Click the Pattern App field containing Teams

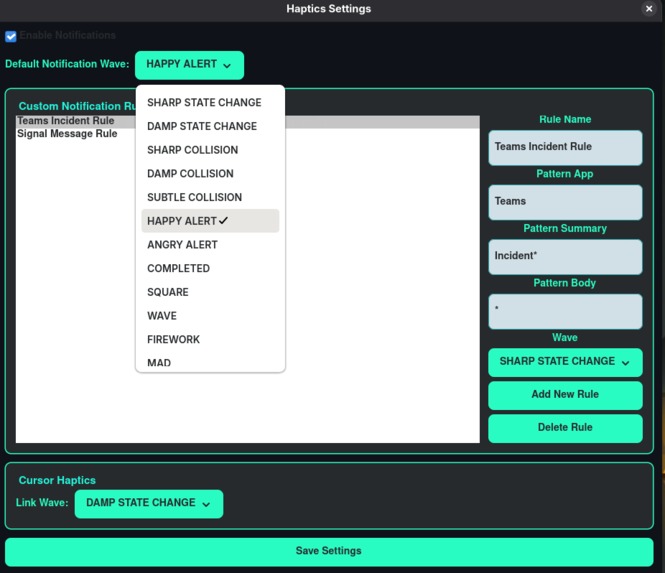click(565, 202)
